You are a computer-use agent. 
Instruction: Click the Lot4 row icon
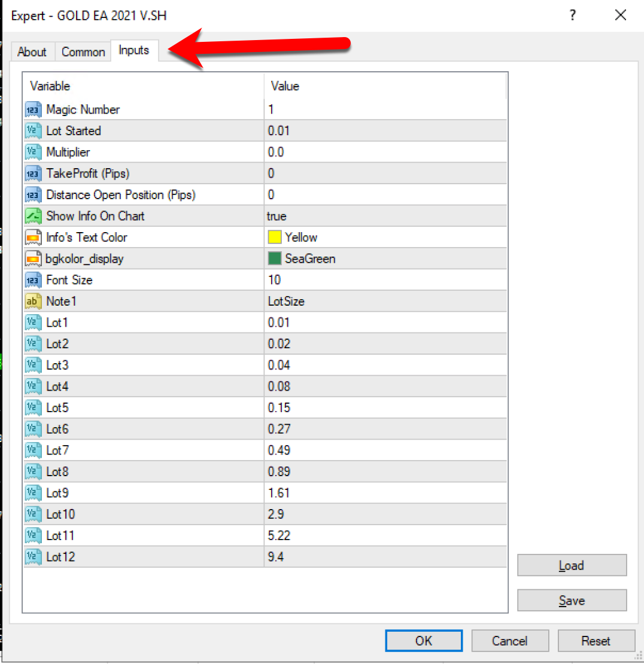[33, 386]
